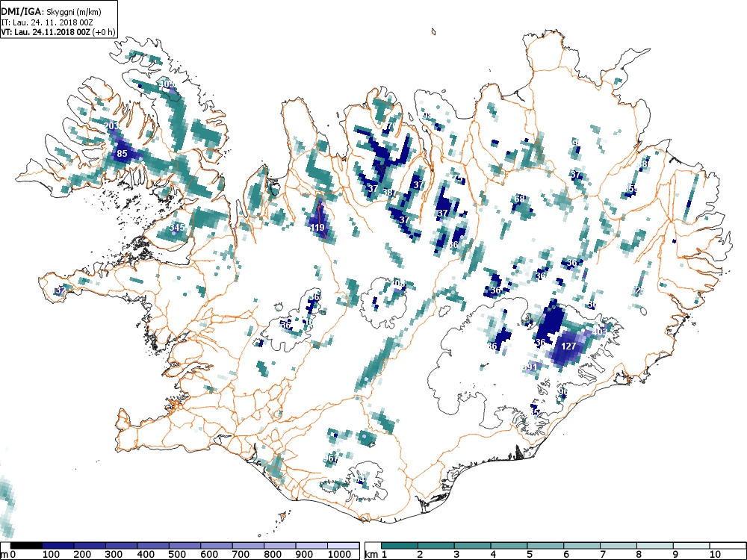Click the '68' visibility value on the map
Viewport: 747px width, 560px height.
(520, 198)
